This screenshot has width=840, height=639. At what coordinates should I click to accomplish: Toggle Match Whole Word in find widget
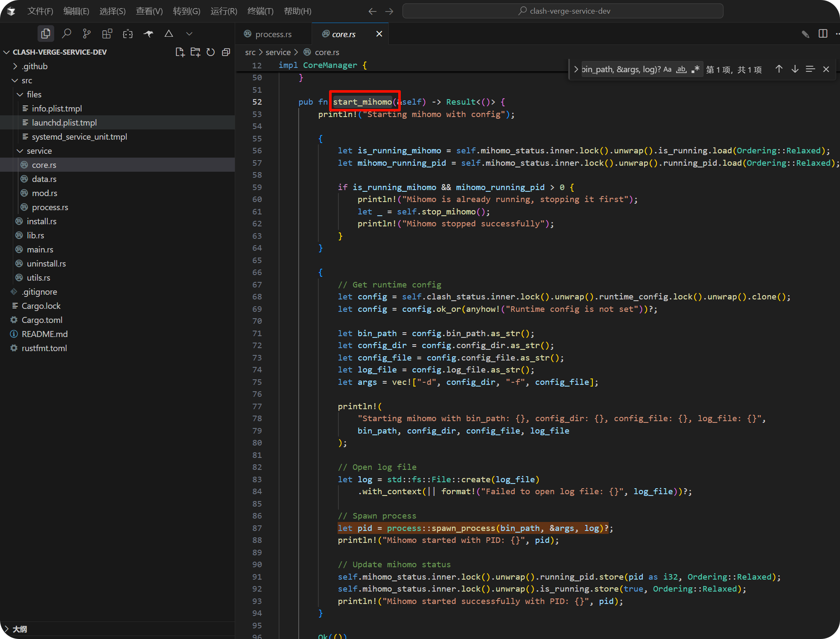click(682, 70)
